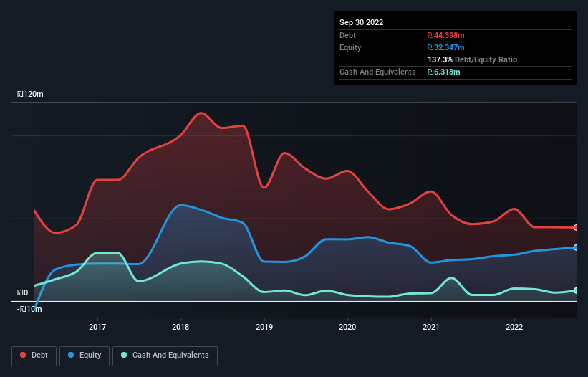
Task: Click the red dot in Debt legend
Action: [x=23, y=355]
